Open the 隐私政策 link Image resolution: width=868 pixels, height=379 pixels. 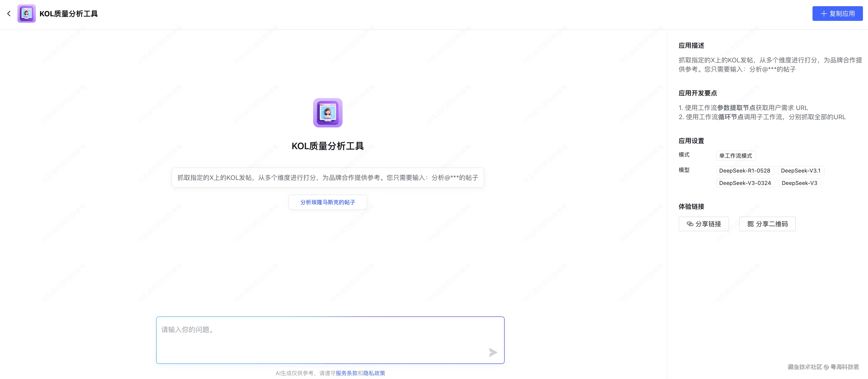point(374,373)
